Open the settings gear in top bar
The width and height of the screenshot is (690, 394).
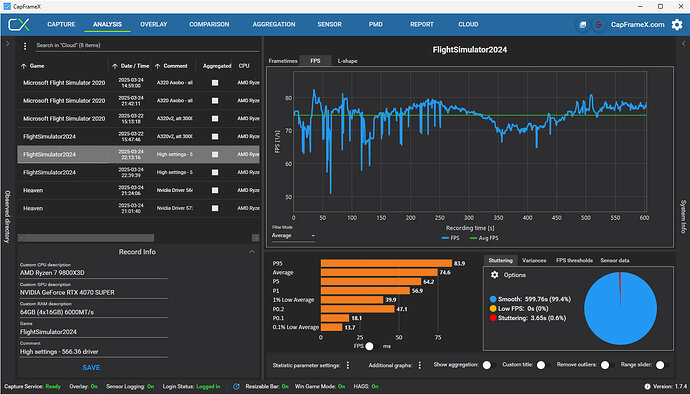(677, 25)
